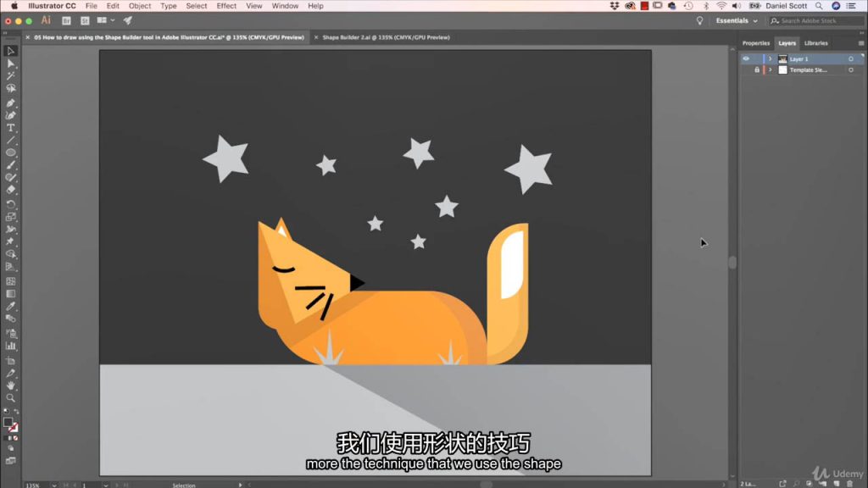The image size is (868, 488).
Task: Switch to the Properties tab
Action: pyautogui.click(x=755, y=43)
